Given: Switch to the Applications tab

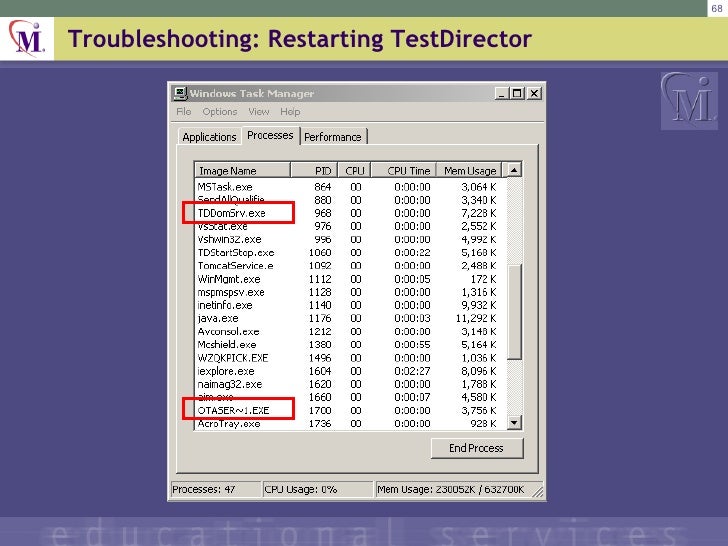Looking at the screenshot, I should [209, 137].
